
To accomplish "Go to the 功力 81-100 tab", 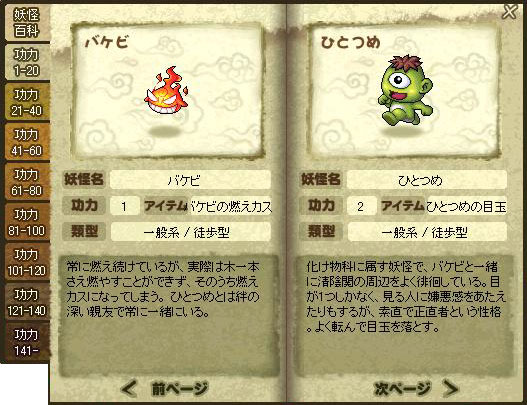I will click(27, 222).
